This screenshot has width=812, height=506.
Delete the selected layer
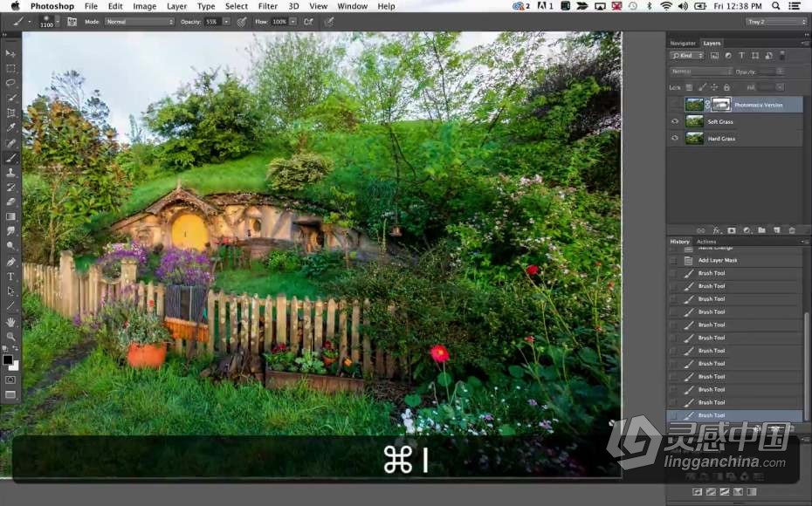click(x=791, y=230)
